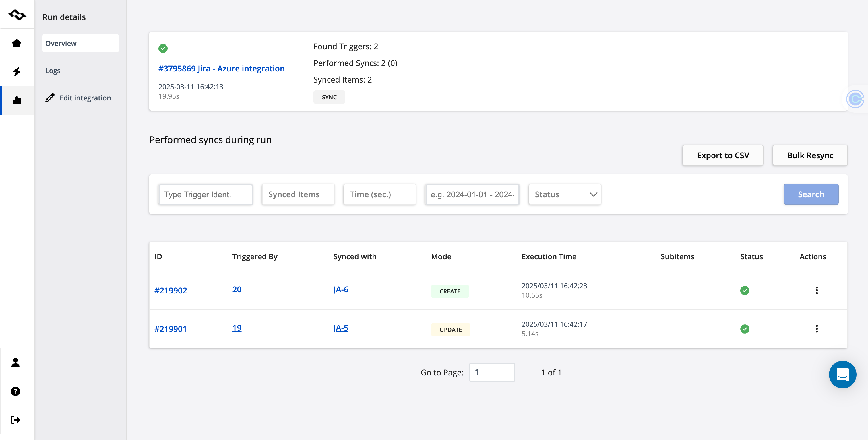The width and height of the screenshot is (868, 440).
Task: Focus the Time (sec.) filter field
Action: tap(380, 194)
